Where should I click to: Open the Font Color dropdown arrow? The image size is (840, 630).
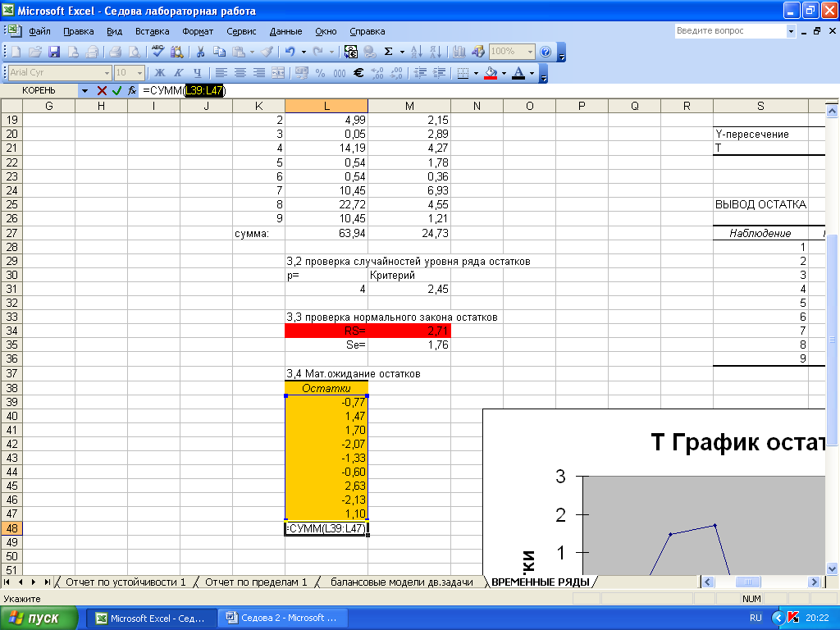tap(532, 73)
